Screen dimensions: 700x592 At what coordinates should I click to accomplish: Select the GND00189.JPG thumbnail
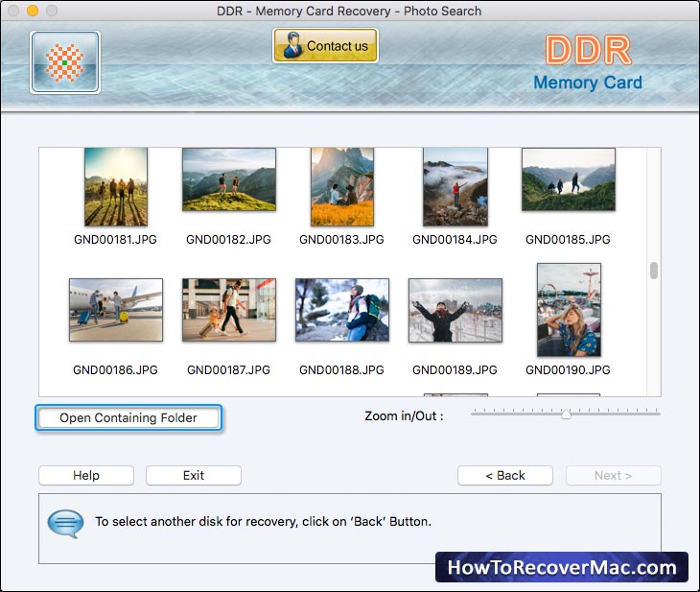[455, 310]
